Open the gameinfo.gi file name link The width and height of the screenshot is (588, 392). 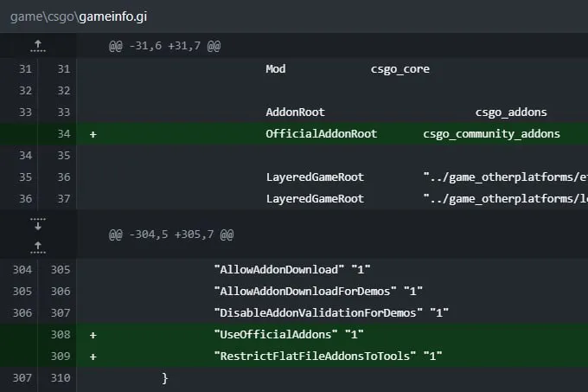(113, 16)
